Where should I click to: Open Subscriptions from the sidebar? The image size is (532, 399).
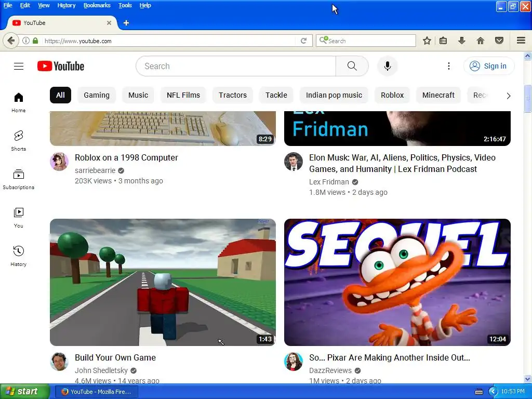18,179
